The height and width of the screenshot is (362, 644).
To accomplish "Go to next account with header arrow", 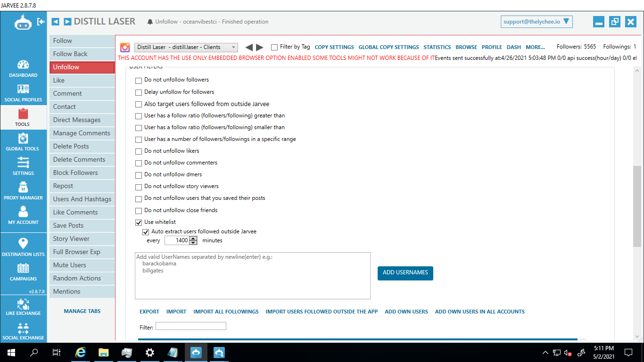I will [x=67, y=22].
